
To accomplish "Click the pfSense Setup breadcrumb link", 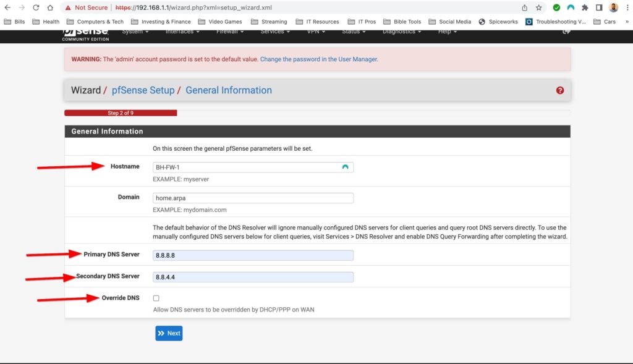I will coord(143,90).
